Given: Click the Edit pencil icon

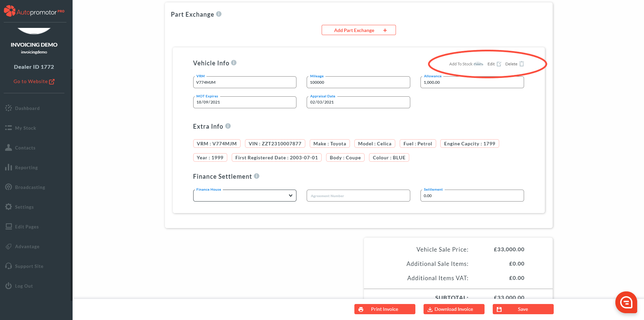Looking at the screenshot, I should [499, 64].
